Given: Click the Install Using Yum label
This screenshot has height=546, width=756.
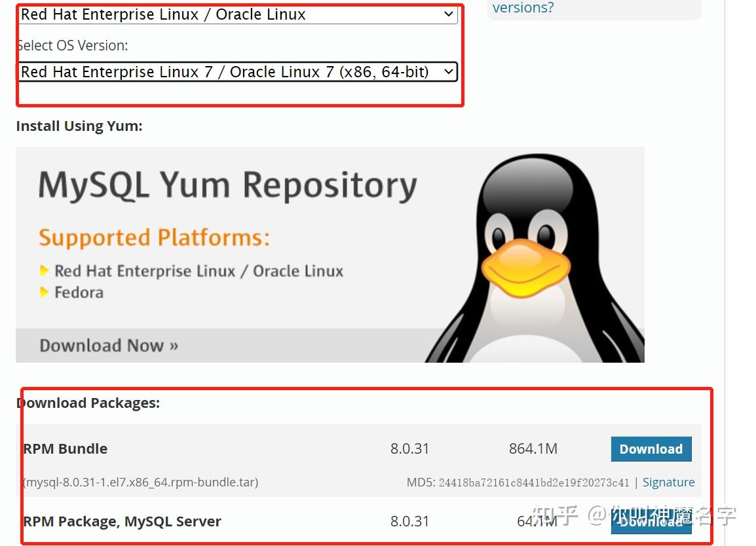Looking at the screenshot, I should (79, 126).
